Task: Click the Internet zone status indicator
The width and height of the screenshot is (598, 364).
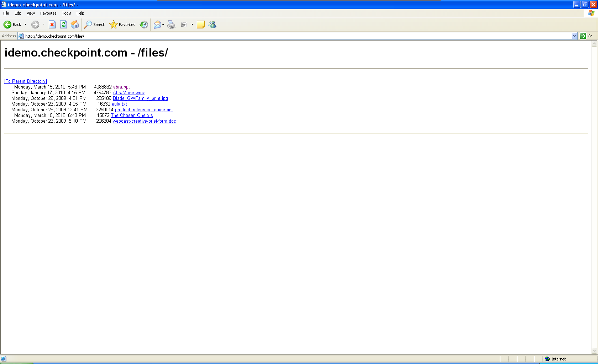Action: tap(555, 359)
